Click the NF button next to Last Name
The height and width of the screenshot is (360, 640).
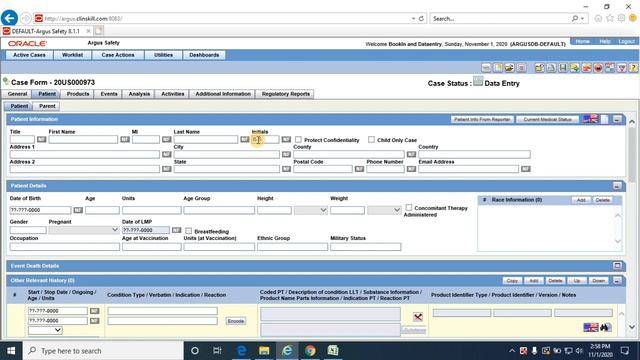(244, 140)
